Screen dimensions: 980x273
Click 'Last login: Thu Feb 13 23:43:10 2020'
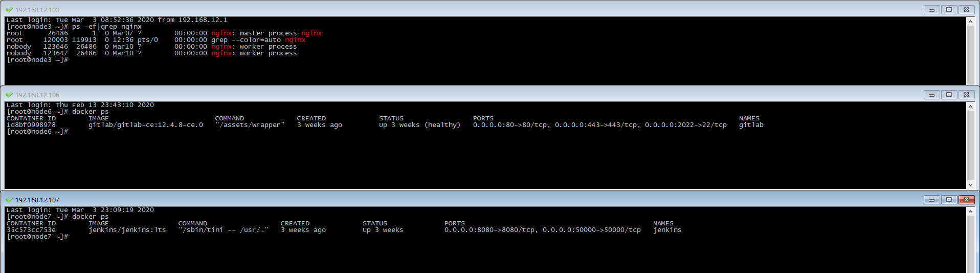click(x=80, y=105)
